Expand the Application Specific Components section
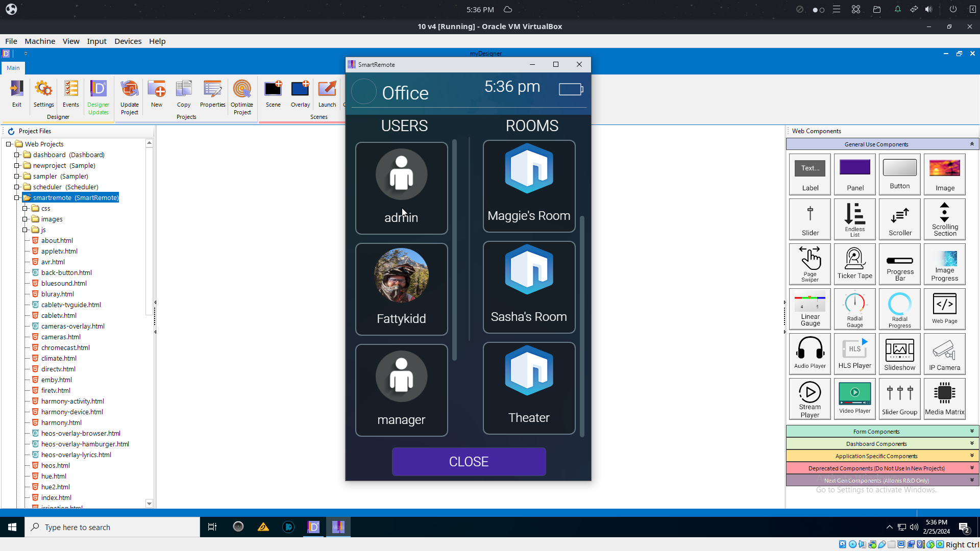The height and width of the screenshot is (551, 980). pos(883,456)
